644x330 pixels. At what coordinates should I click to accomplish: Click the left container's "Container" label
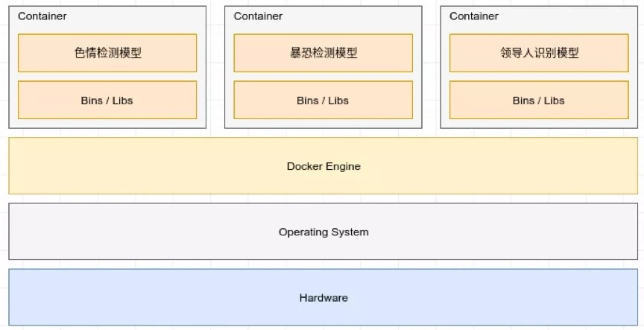click(42, 16)
